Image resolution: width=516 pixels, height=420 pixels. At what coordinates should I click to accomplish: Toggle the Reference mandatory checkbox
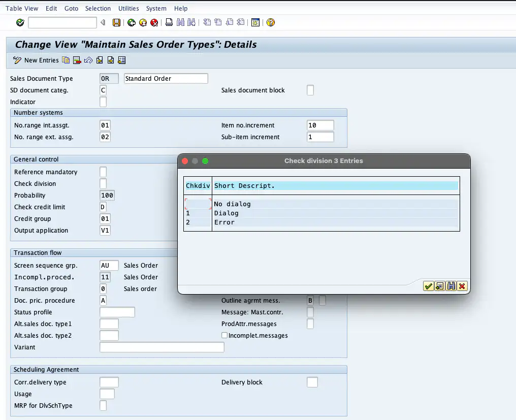coord(103,172)
